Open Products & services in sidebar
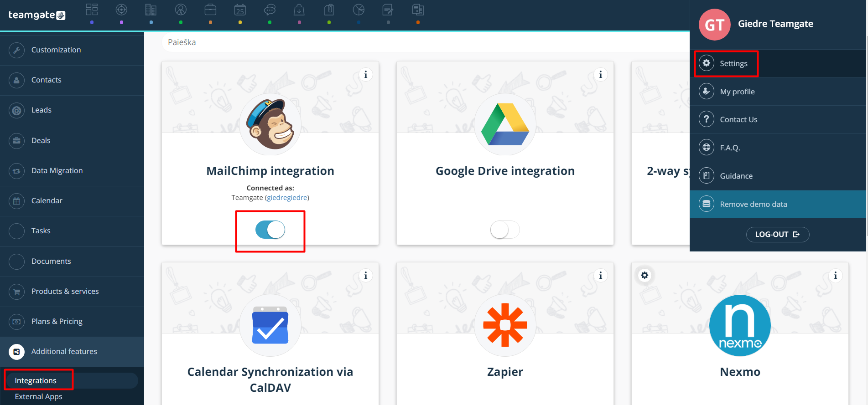 pyautogui.click(x=72, y=292)
